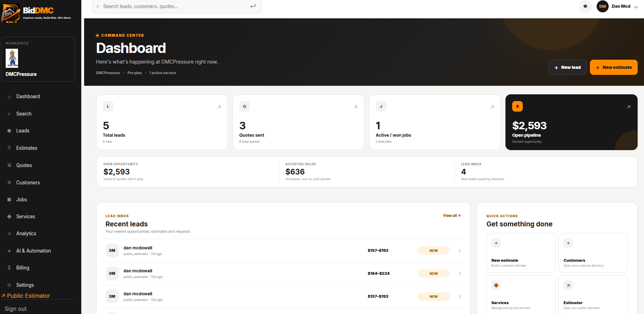Click the New estimate orange button
Image resolution: width=644 pixels, height=314 pixels.
coord(614,67)
